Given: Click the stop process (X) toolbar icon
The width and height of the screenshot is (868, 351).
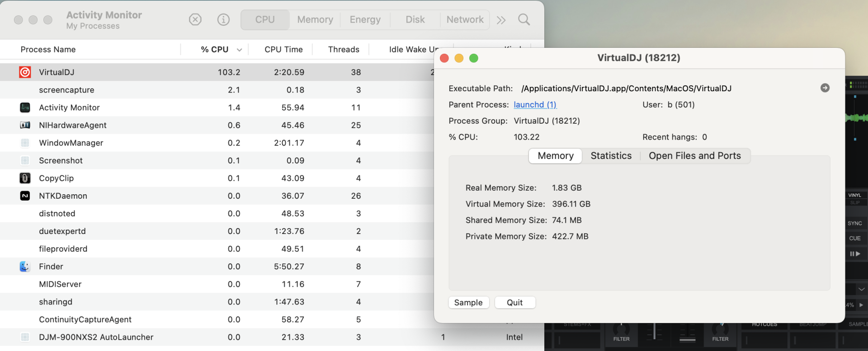Looking at the screenshot, I should click(195, 19).
